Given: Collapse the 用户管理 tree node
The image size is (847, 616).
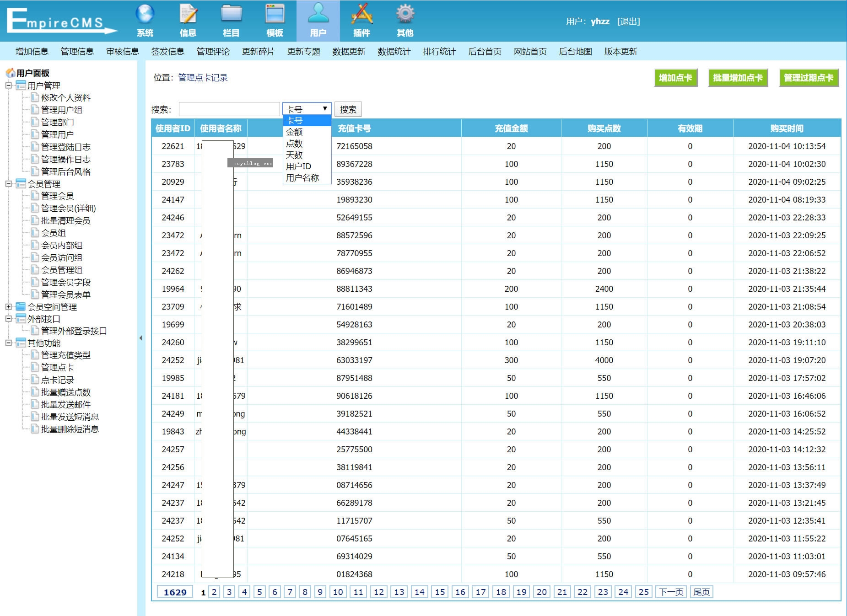Looking at the screenshot, I should point(8,86).
